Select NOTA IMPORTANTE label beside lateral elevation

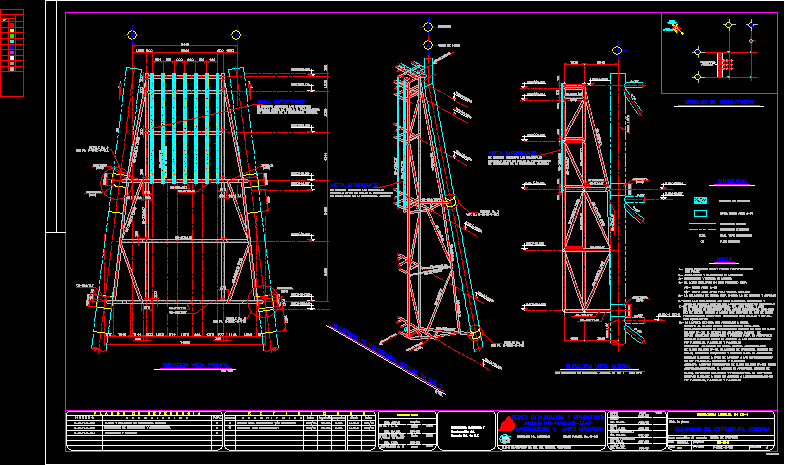point(512,153)
